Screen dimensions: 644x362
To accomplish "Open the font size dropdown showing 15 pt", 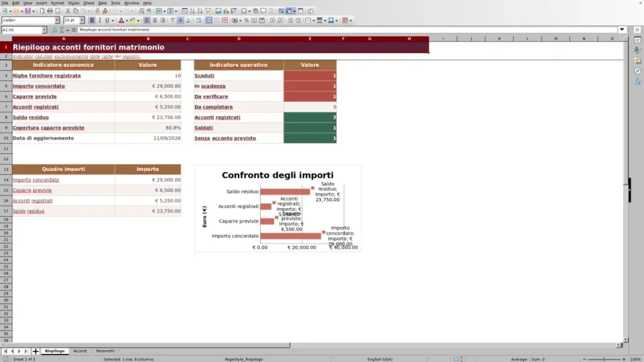I will 82,20.
